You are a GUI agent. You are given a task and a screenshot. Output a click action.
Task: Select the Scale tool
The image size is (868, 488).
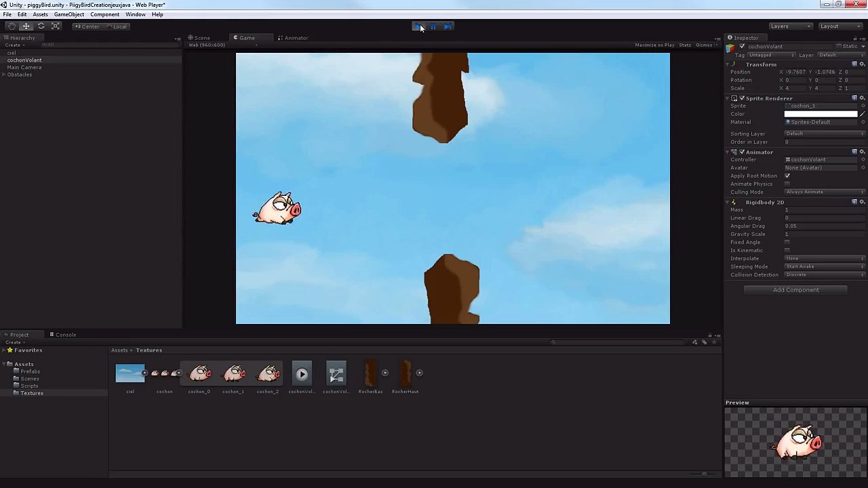pyautogui.click(x=56, y=26)
